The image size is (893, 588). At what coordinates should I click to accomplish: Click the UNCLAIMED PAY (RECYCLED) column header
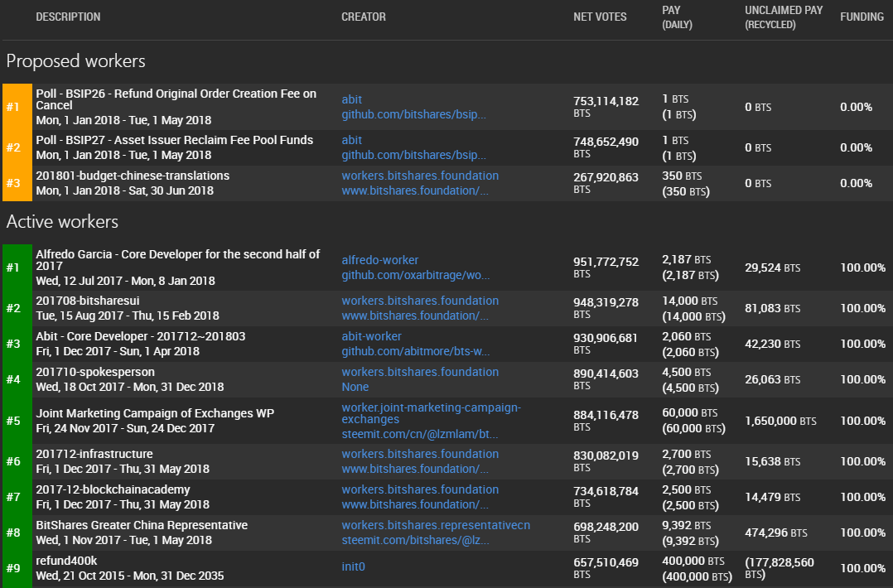[x=784, y=17]
